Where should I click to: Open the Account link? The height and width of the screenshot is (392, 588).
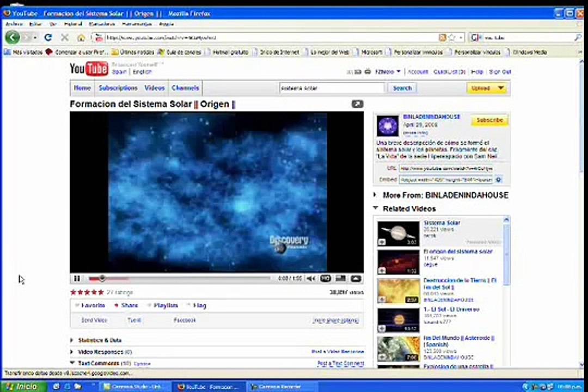[418, 72]
